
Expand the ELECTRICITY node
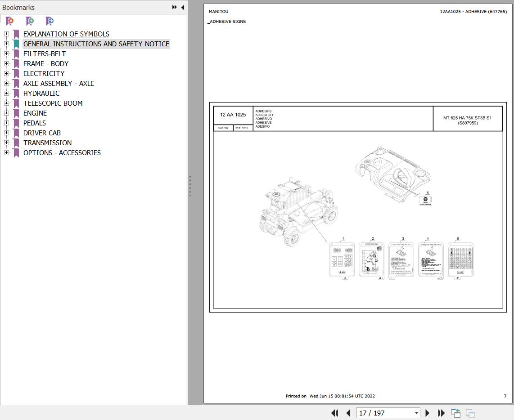[x=6, y=74]
